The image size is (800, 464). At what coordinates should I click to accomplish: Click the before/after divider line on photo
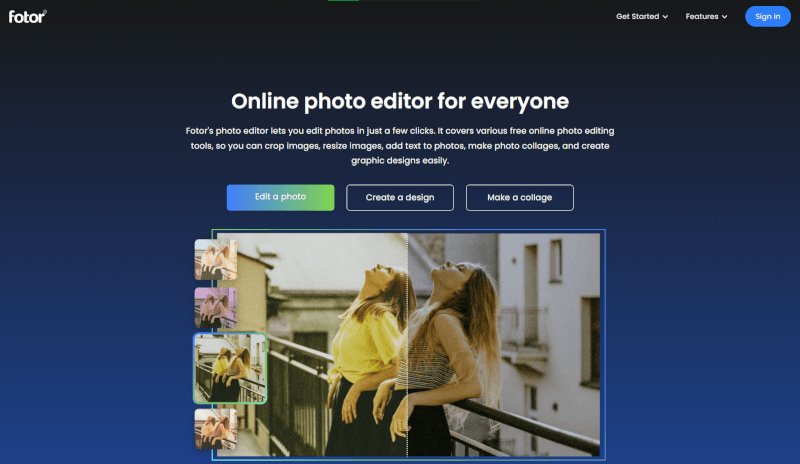(407, 345)
